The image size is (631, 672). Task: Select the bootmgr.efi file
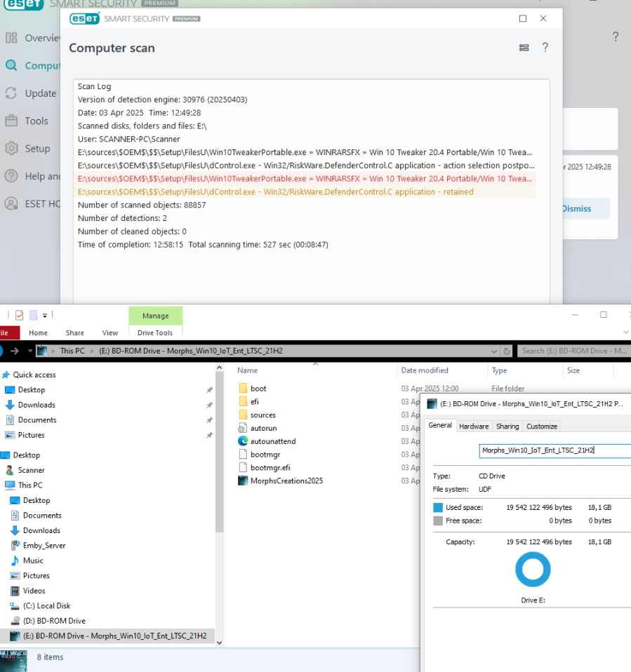tap(270, 468)
